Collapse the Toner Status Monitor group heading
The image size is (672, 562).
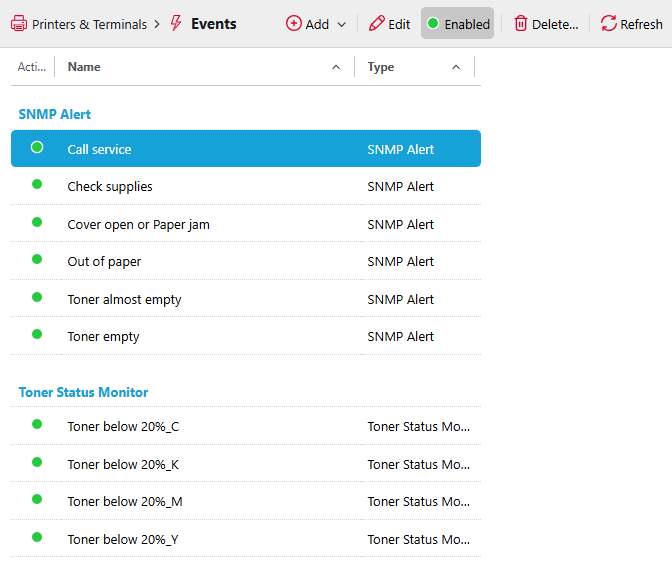pyautogui.click(x=83, y=392)
